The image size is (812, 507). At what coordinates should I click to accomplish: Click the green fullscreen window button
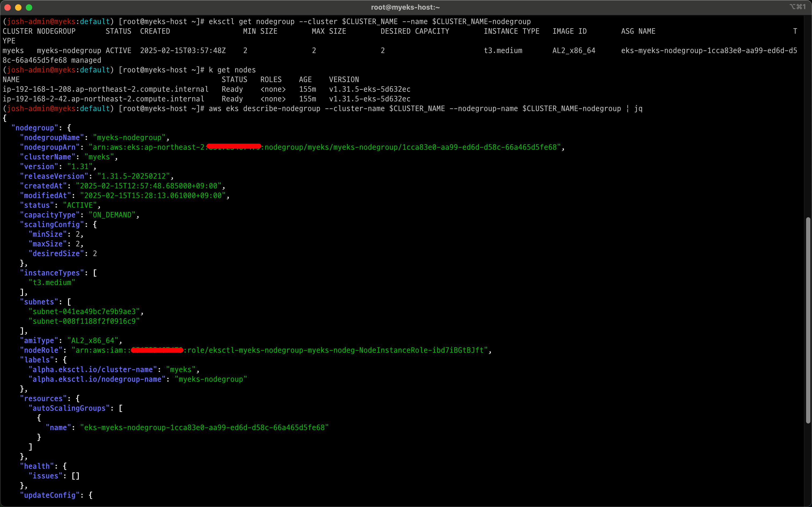point(29,7)
